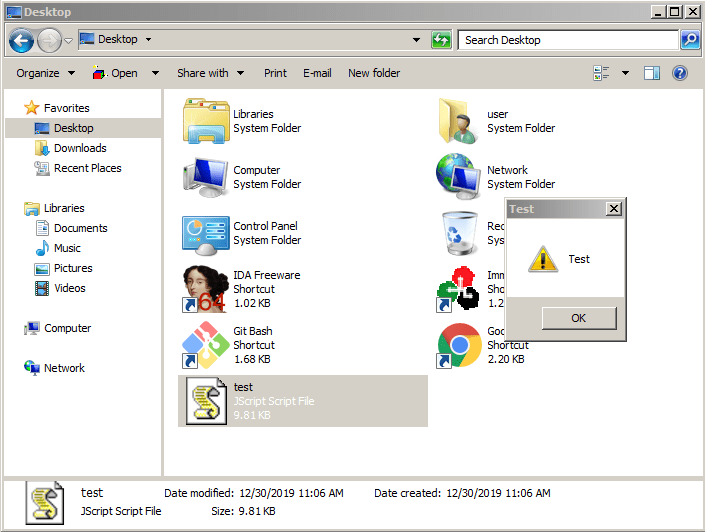Click New folder in the toolbar
The width and height of the screenshot is (705, 532).
[x=374, y=73]
